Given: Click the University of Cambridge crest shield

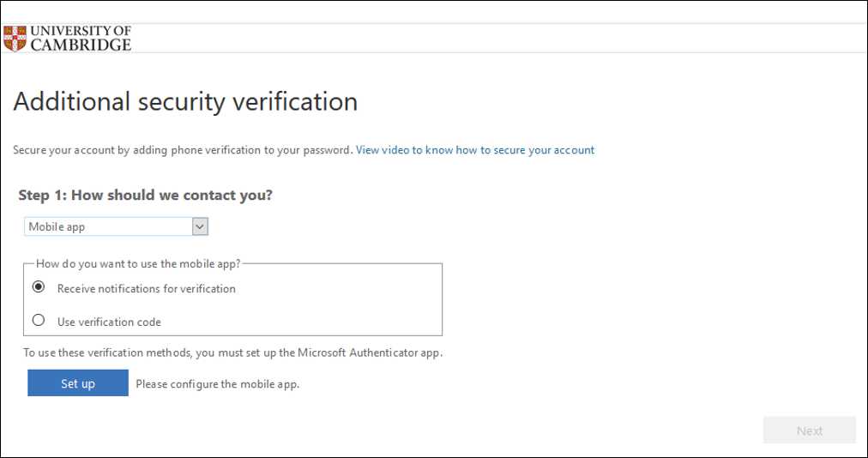Looking at the screenshot, I should (x=15, y=39).
